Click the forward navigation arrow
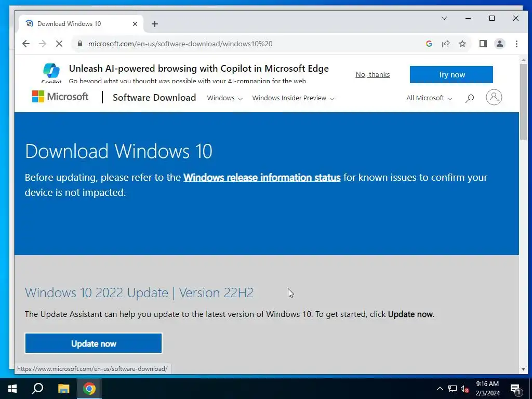Image resolution: width=532 pixels, height=399 pixels. point(43,44)
